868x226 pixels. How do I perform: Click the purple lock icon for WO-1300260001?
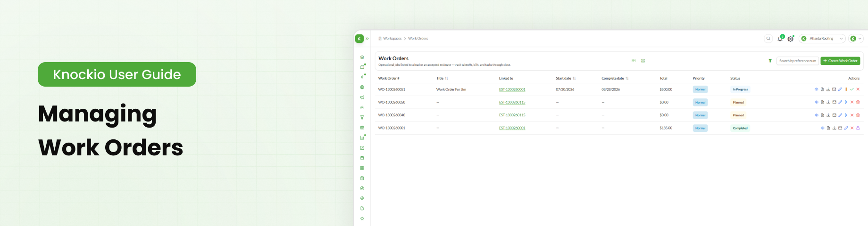pos(858,128)
